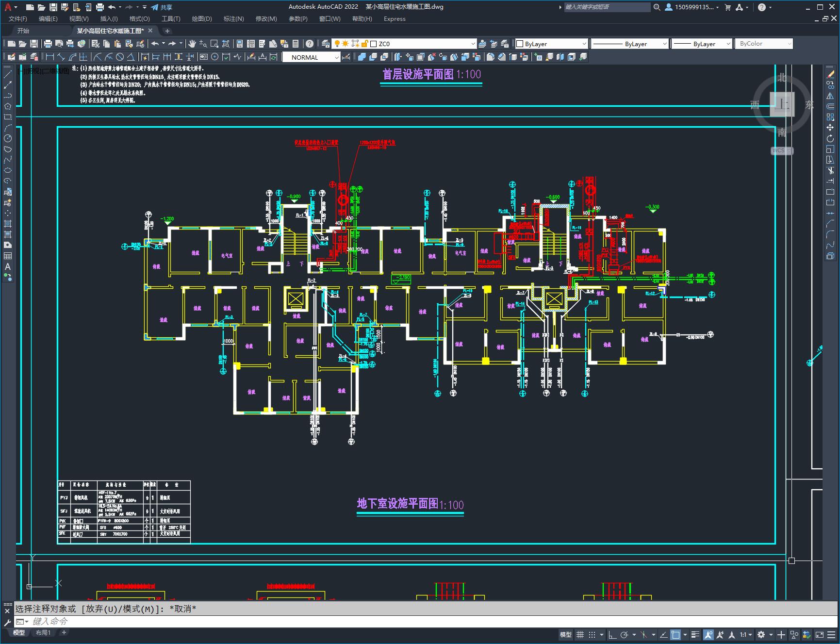Expand the annotation scale 1:1 dropdown
Screen dimensions: 840x644
tap(746, 634)
